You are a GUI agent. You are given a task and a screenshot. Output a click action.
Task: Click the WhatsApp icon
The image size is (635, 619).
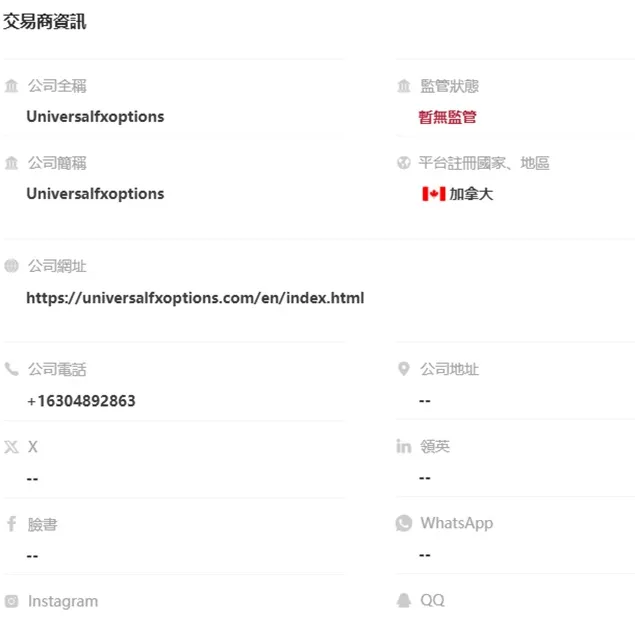coord(404,523)
